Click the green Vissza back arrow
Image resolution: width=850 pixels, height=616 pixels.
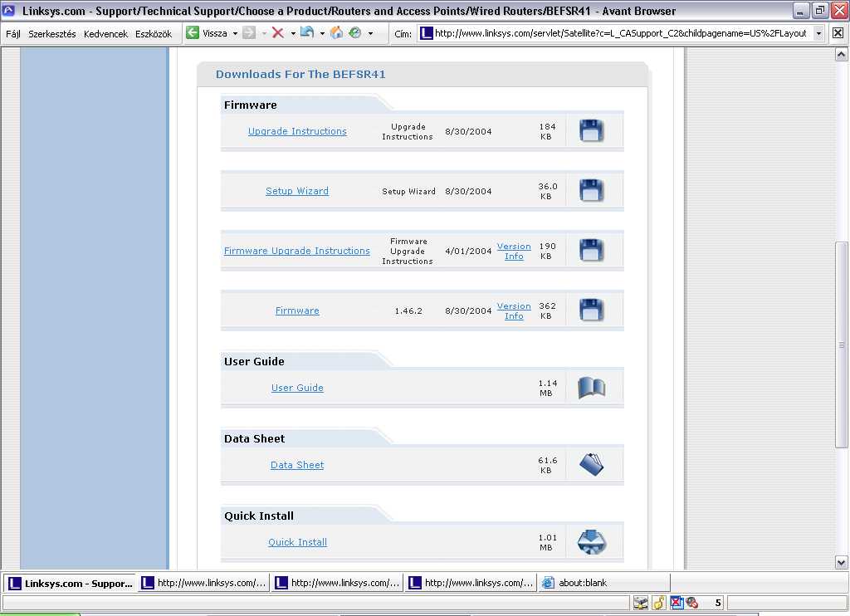click(193, 33)
